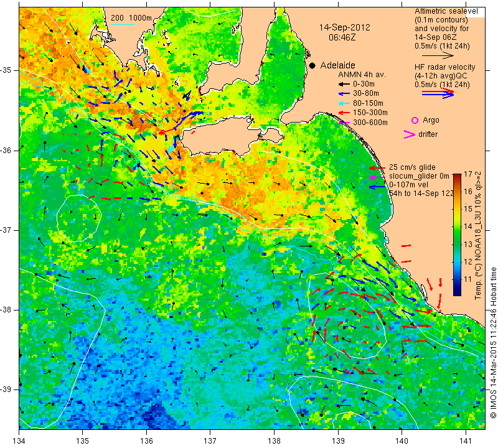This screenshot has width=498, height=448.
Task: Click the longitude axis label '134'
Action: point(19,441)
